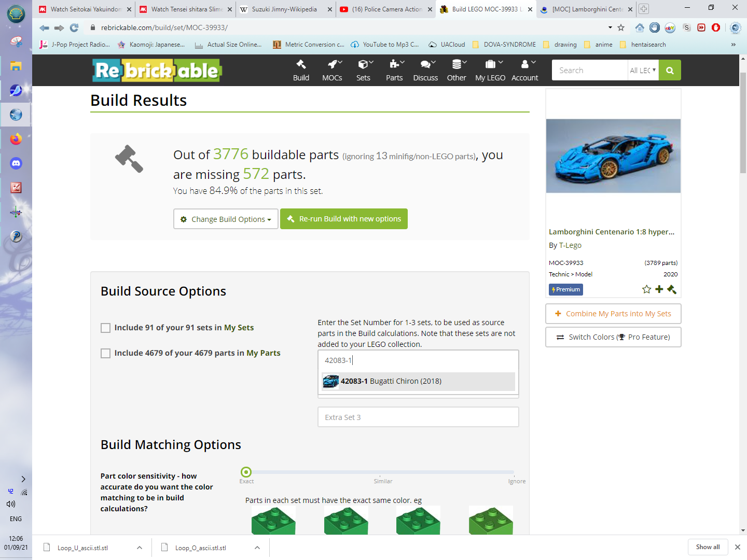Click the grey S extension icon
The height and width of the screenshot is (560, 747).
coord(687,27)
